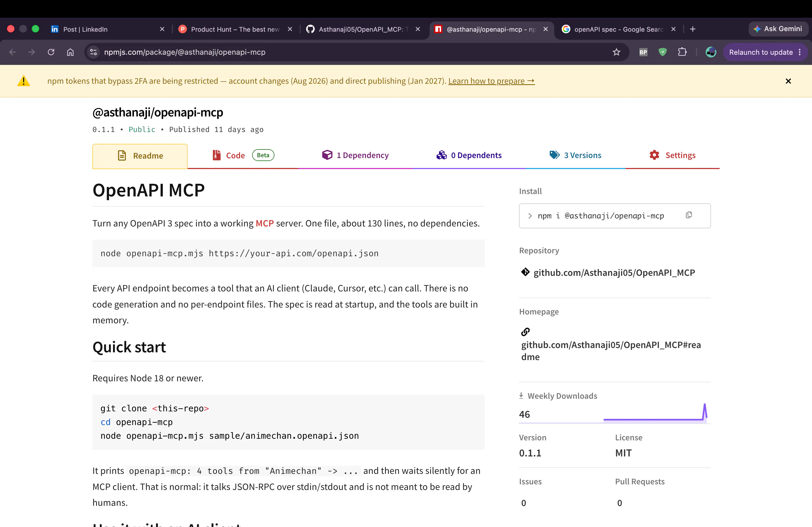View site information icon in address bar
812x527 pixels.
pos(93,52)
